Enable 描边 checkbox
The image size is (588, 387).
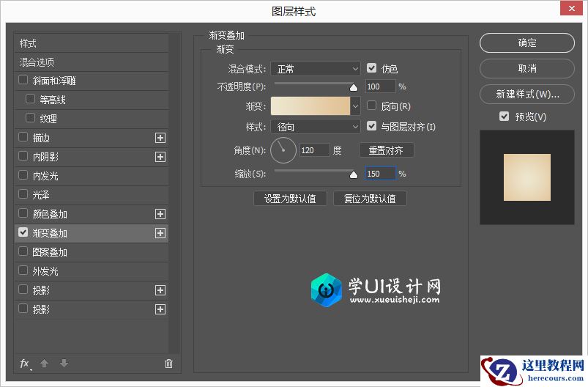click(x=23, y=137)
